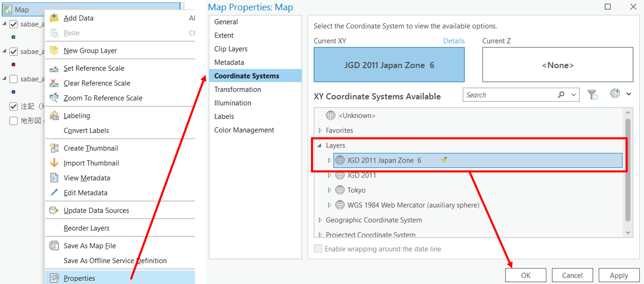Click the Properties icon in context menu

click(x=54, y=278)
